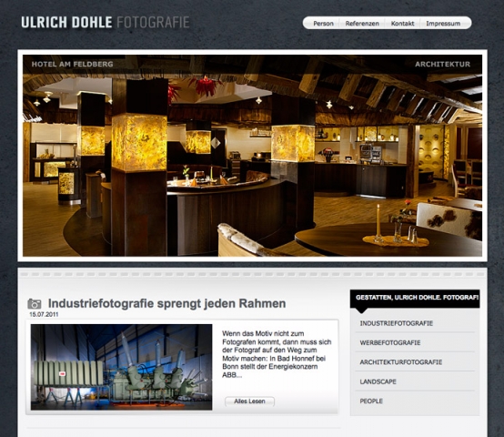Click the article date 15.07.2011
Image resolution: width=504 pixels, height=437 pixels.
[44, 314]
